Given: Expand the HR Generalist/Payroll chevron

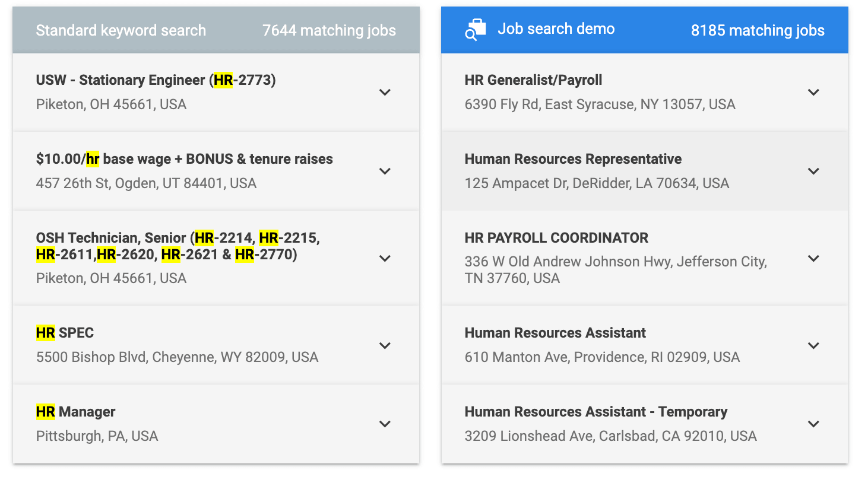Looking at the screenshot, I should click(813, 93).
